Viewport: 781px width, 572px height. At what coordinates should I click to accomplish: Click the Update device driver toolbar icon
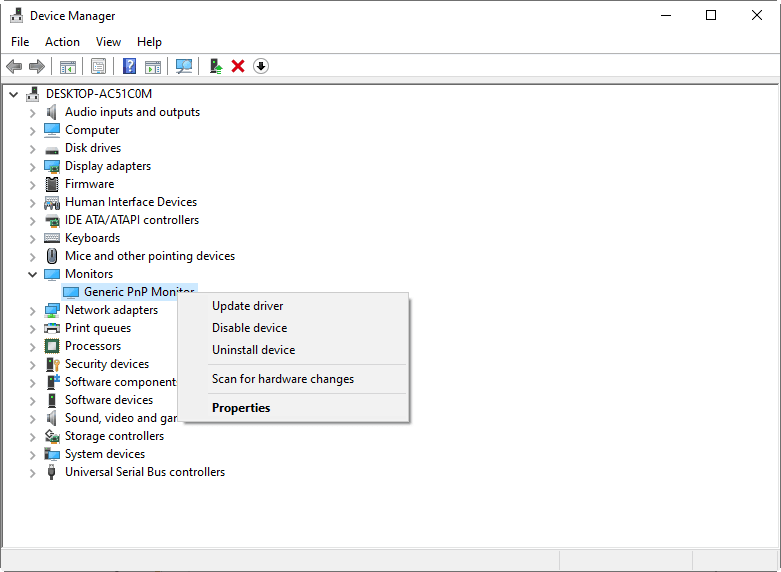click(216, 66)
